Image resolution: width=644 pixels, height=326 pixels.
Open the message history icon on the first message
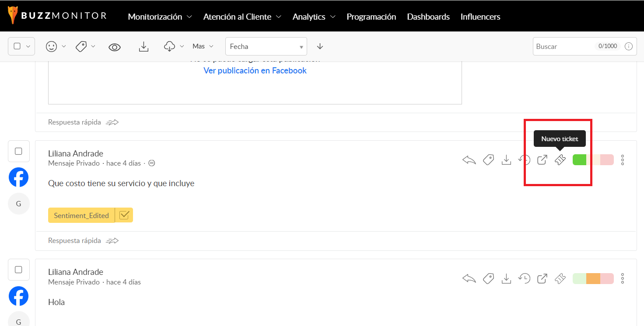(x=524, y=160)
